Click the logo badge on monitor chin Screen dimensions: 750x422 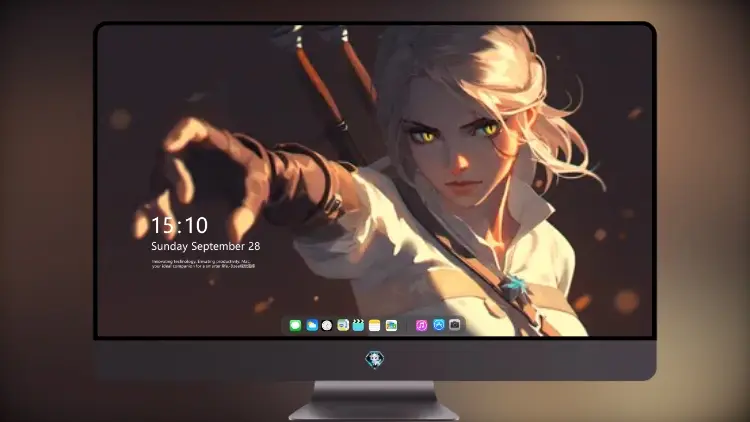coord(375,359)
